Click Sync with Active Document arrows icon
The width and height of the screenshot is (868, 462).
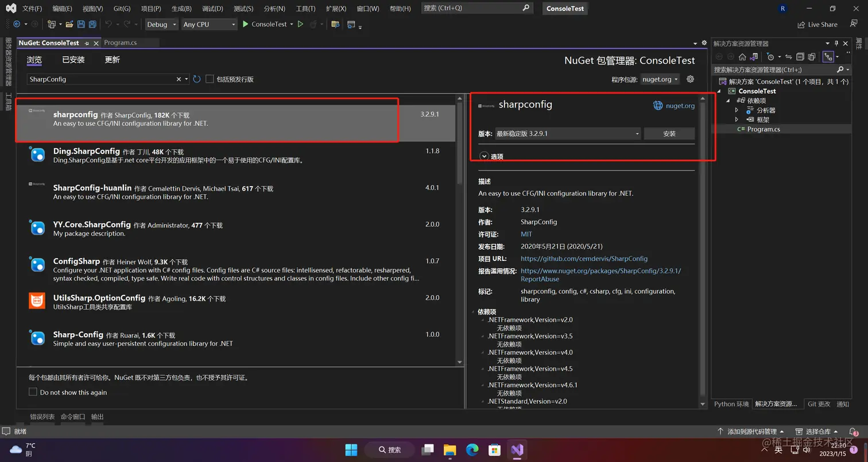[788, 57]
